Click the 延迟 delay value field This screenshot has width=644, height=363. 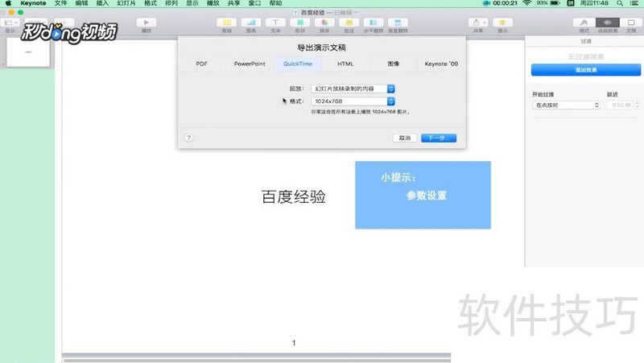click(x=619, y=105)
